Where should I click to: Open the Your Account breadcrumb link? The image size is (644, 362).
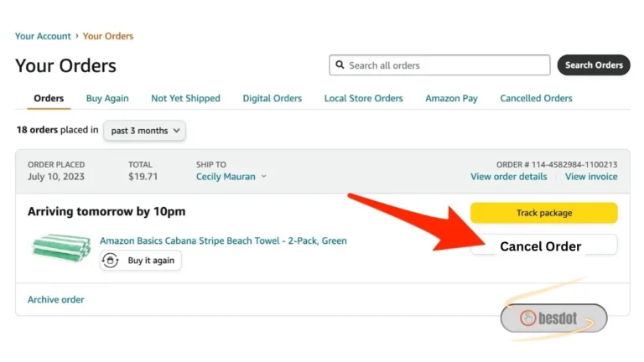pos(43,36)
